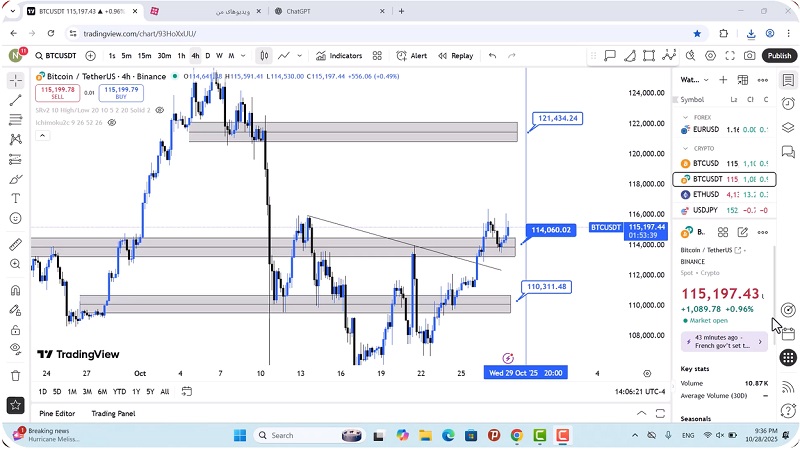The width and height of the screenshot is (800, 450).
Task: Toggle visibility of Ichimoku indicator
Action: [x=111, y=122]
